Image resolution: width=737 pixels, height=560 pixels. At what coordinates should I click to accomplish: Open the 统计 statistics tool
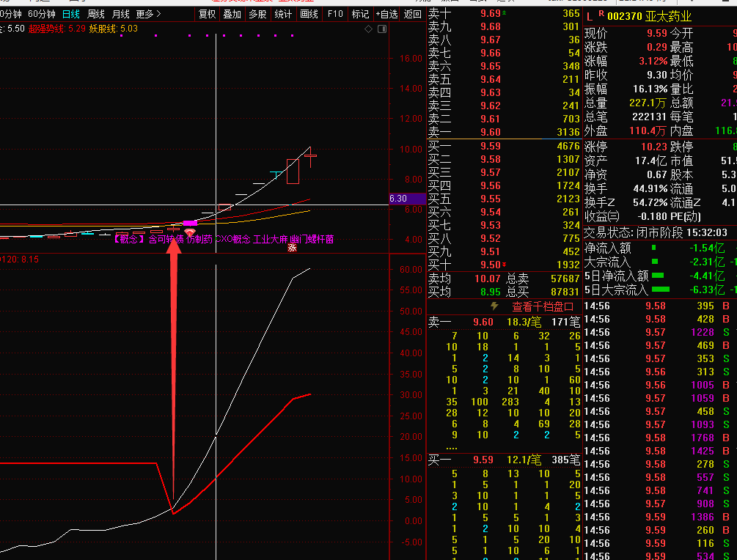click(x=283, y=14)
